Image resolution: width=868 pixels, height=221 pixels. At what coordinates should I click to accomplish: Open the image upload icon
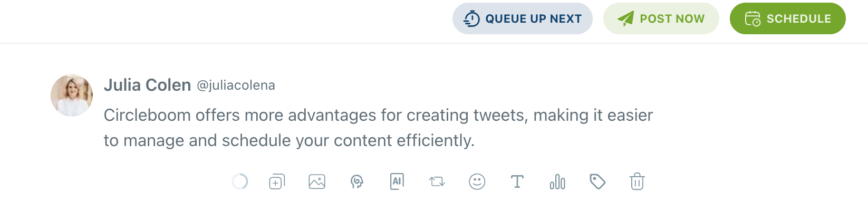317,182
